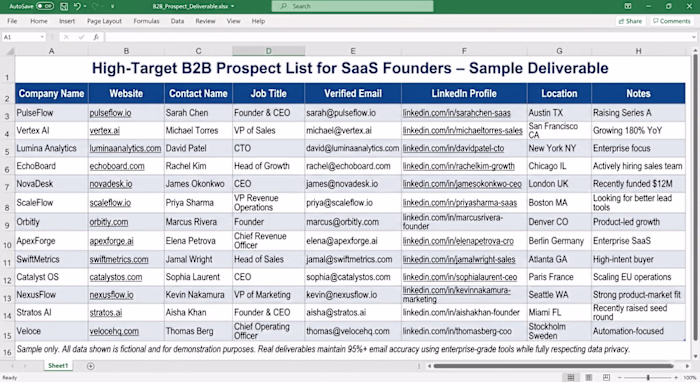Viewport: 700px width, 382px height.
Task: Click the vertical scrollbar down arrow
Action: click(x=695, y=356)
